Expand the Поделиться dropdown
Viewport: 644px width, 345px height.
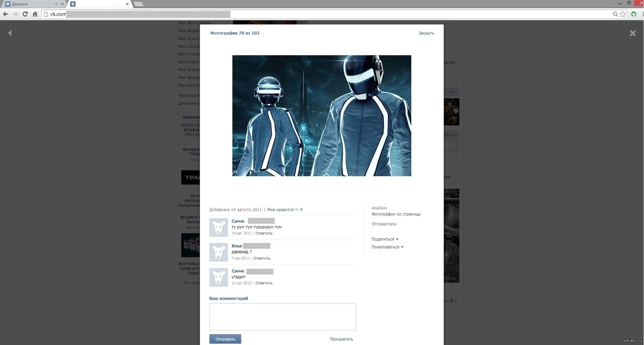coord(384,239)
